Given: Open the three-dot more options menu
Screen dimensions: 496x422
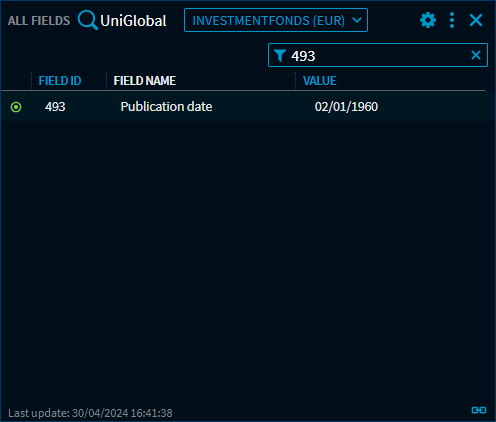Looking at the screenshot, I should (452, 20).
